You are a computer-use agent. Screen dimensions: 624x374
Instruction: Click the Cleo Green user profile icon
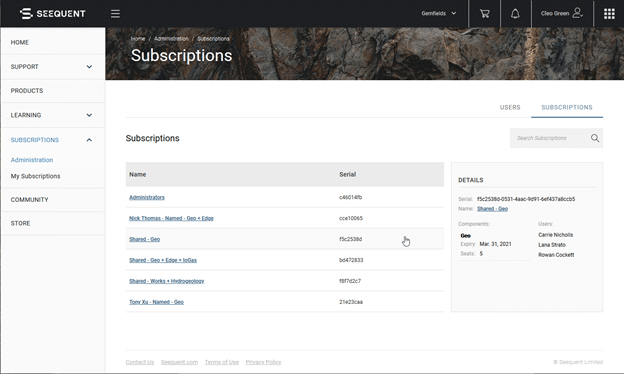point(577,13)
